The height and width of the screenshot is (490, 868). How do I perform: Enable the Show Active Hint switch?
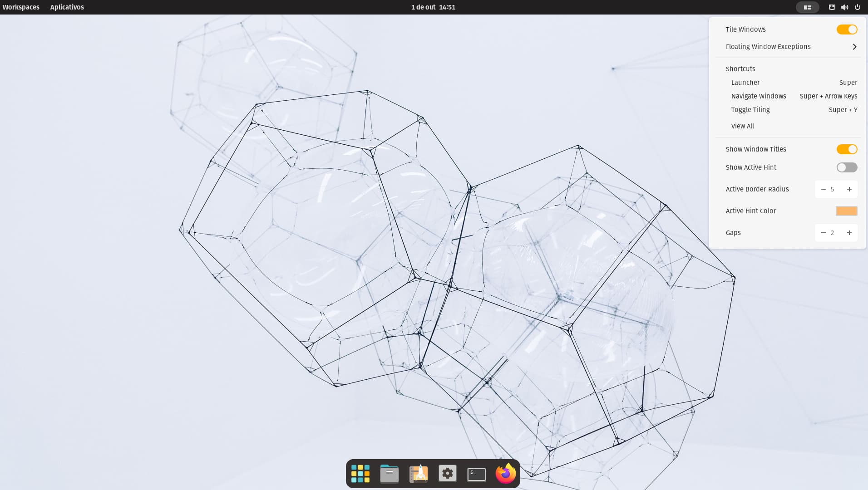click(x=847, y=167)
